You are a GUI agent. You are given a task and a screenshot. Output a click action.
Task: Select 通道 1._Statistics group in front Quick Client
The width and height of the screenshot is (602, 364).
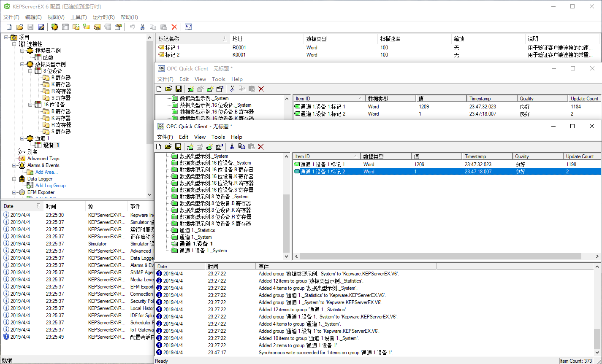click(197, 230)
